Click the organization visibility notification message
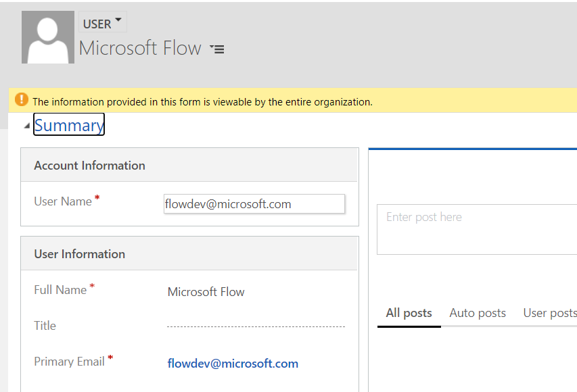This screenshot has height=392, width=577. pyautogui.click(x=203, y=102)
